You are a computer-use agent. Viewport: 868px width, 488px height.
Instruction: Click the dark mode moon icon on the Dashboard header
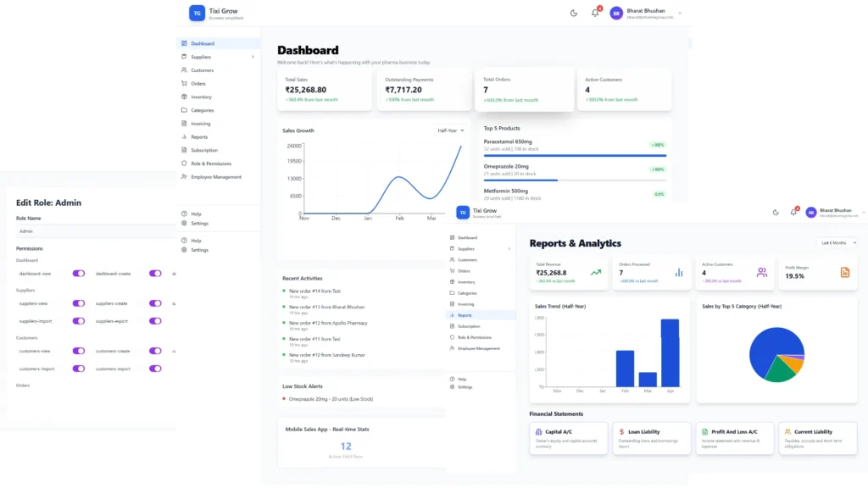[574, 13]
